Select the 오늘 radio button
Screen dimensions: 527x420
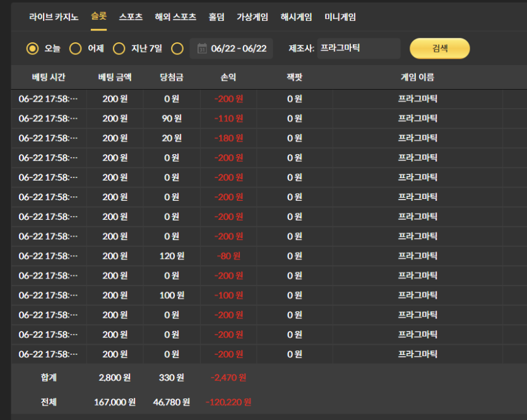pyautogui.click(x=33, y=49)
